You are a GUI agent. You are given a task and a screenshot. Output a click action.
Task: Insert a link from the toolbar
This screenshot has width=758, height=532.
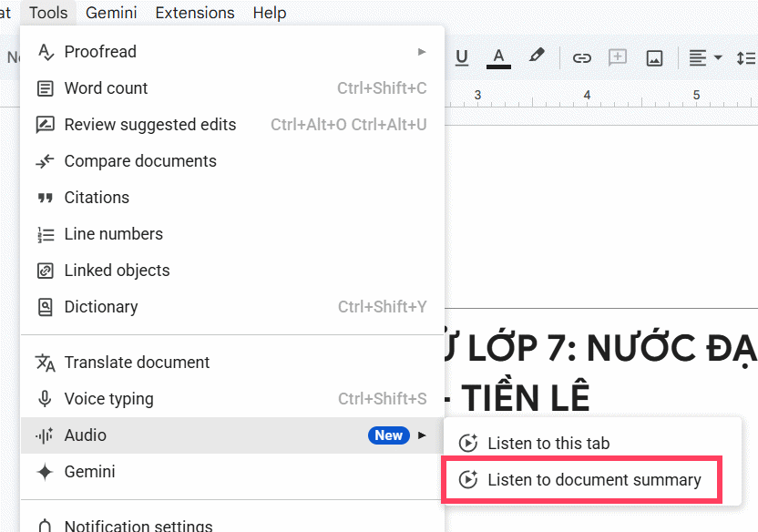coord(581,58)
